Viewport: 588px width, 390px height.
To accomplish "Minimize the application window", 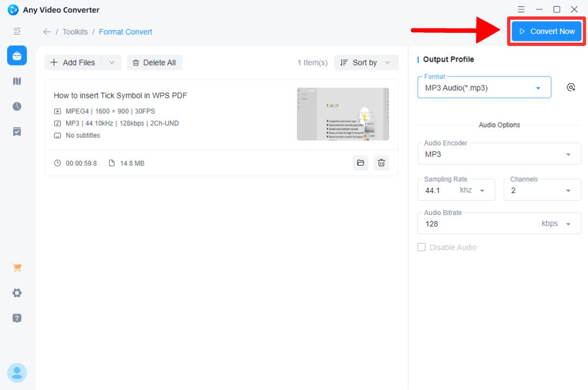I will [539, 9].
